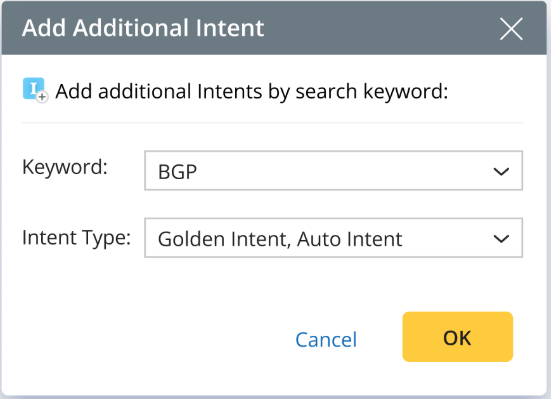Click the empty title bar area beside the title
551x399 pixels.
(380, 28)
